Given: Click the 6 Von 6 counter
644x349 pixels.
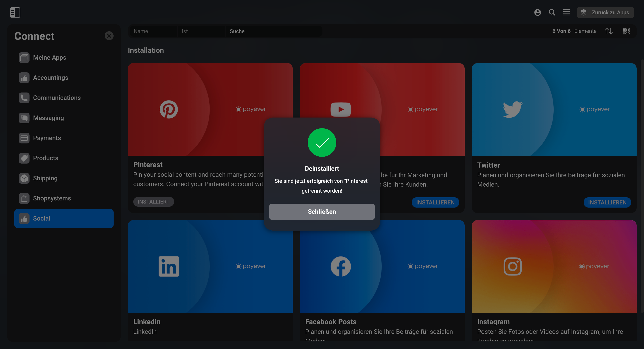Looking at the screenshot, I should (561, 31).
